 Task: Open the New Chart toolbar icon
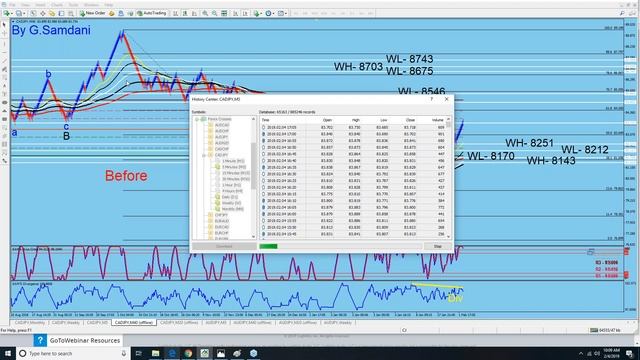pos(7,13)
